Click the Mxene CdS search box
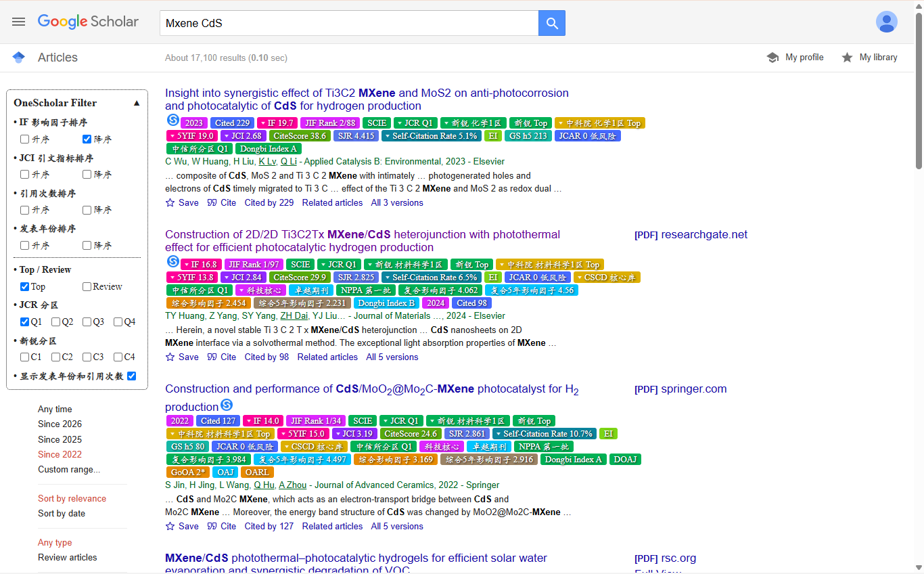The height and width of the screenshot is (574, 924). pyautogui.click(x=349, y=23)
